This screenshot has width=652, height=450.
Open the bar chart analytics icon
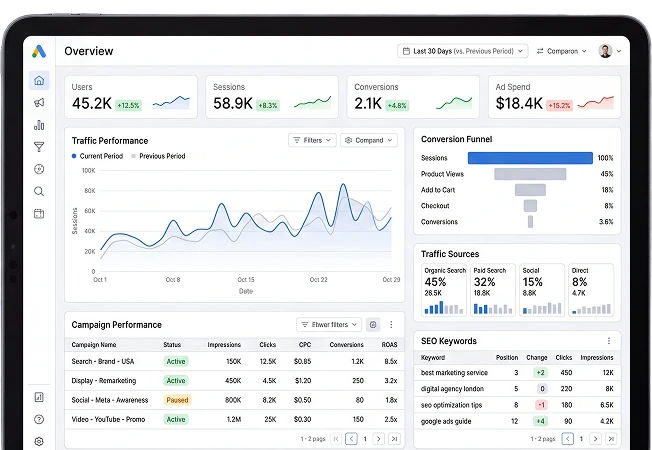[x=39, y=125]
